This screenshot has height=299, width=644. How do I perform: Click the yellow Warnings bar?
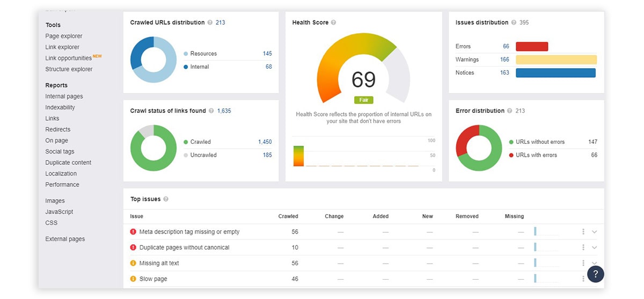click(x=557, y=60)
